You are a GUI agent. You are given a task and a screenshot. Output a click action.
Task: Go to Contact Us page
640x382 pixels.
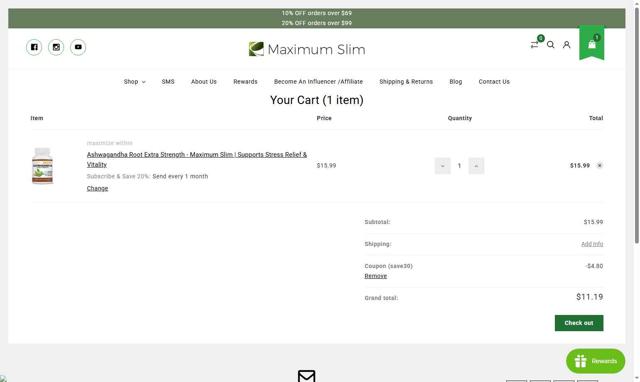click(x=494, y=82)
